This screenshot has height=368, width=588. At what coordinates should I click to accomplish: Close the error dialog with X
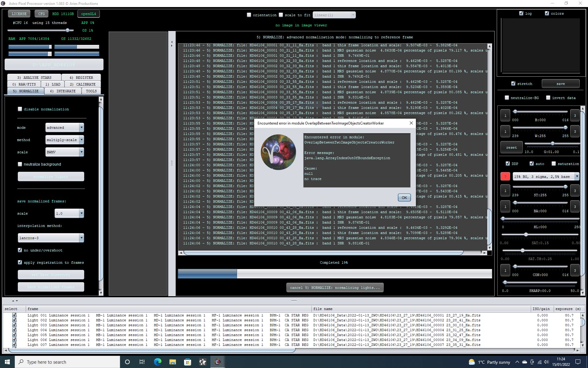[411, 123]
